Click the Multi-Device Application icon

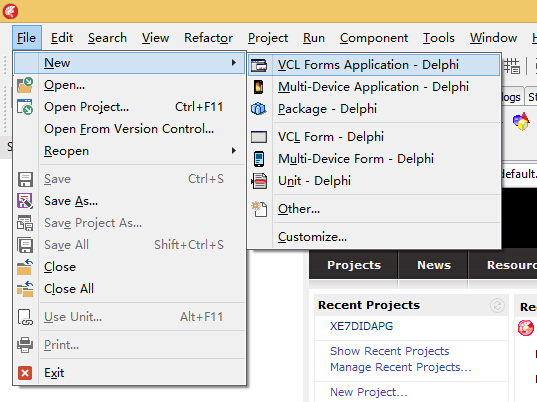(x=259, y=87)
